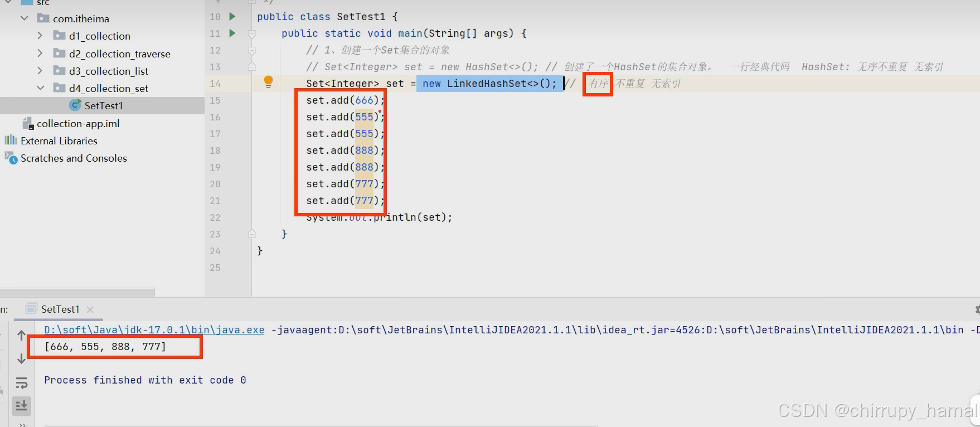Screen dimensions: 980x427
Task: Click code 'set.add(888);' on line 18
Action: (x=346, y=151)
